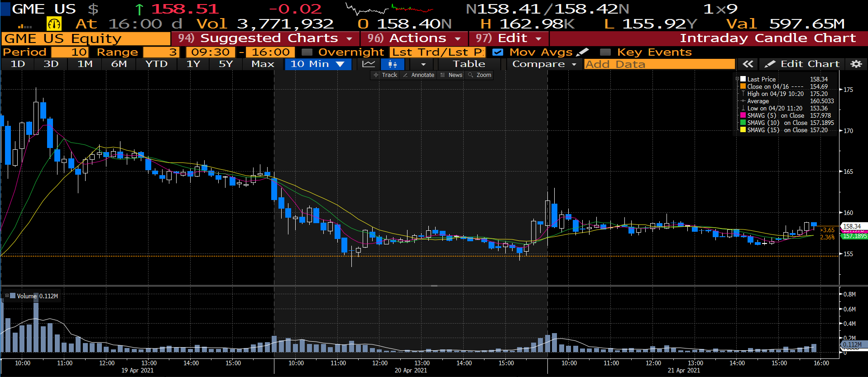Click the Add Data input field
868x377 pixels.
coord(659,64)
